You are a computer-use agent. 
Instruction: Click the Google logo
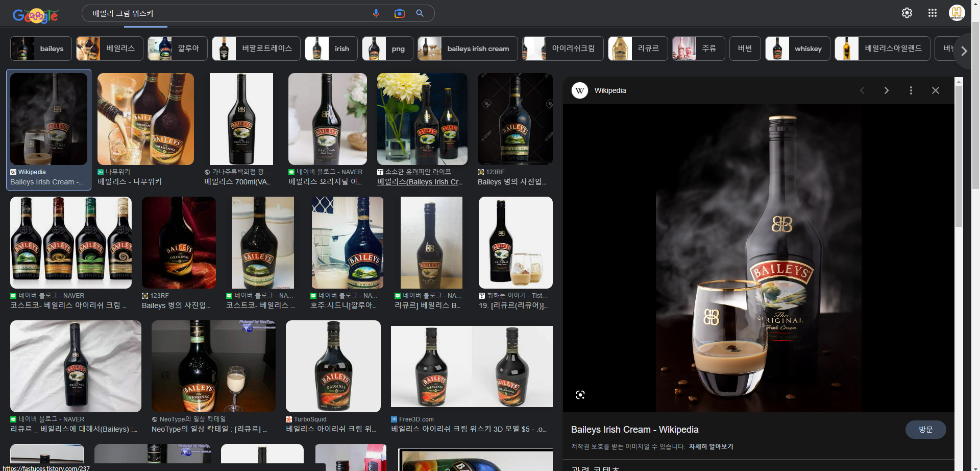pos(35,16)
